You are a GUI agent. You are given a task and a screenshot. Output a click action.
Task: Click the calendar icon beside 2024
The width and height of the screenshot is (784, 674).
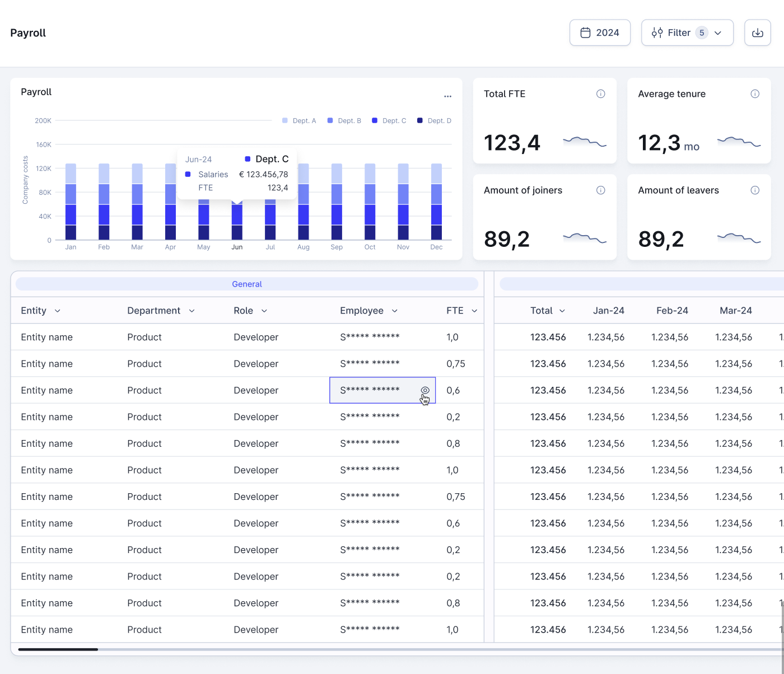click(x=585, y=33)
